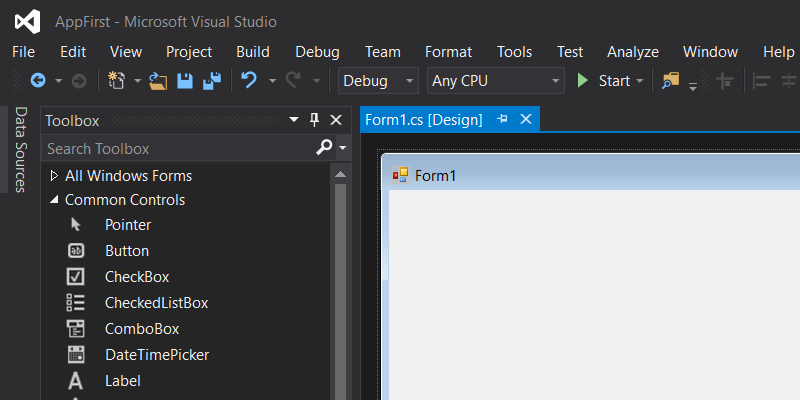Viewport: 800px width, 400px height.
Task: Toggle auto-hide pin on Toolbox panel
Action: [314, 120]
